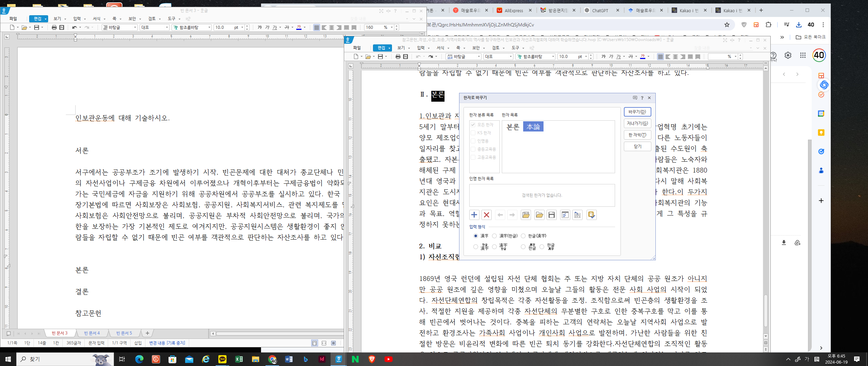The height and width of the screenshot is (366, 868).
Task: Open the 160% zoom dropdown in left window
Action: tap(392, 27)
